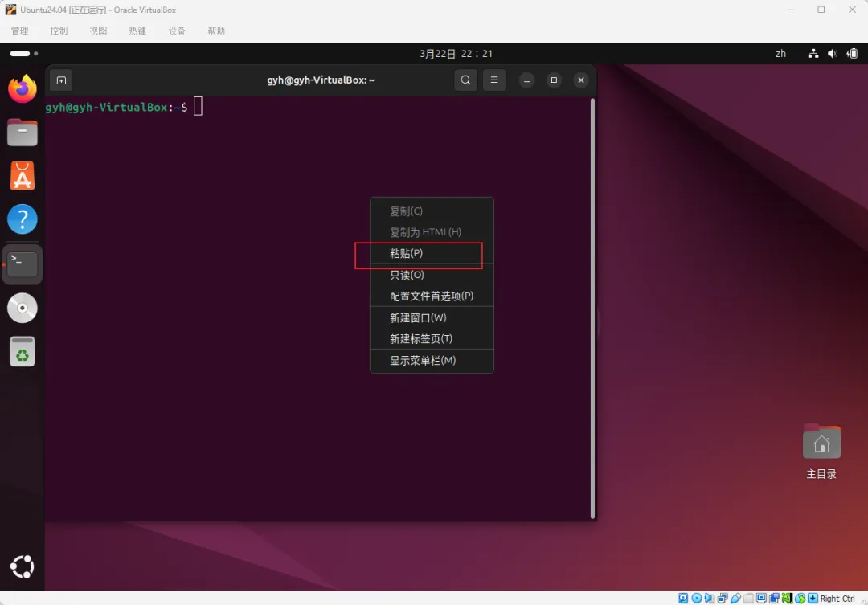Click VirtualBox audio status icon
The image size is (868, 605).
(x=709, y=598)
